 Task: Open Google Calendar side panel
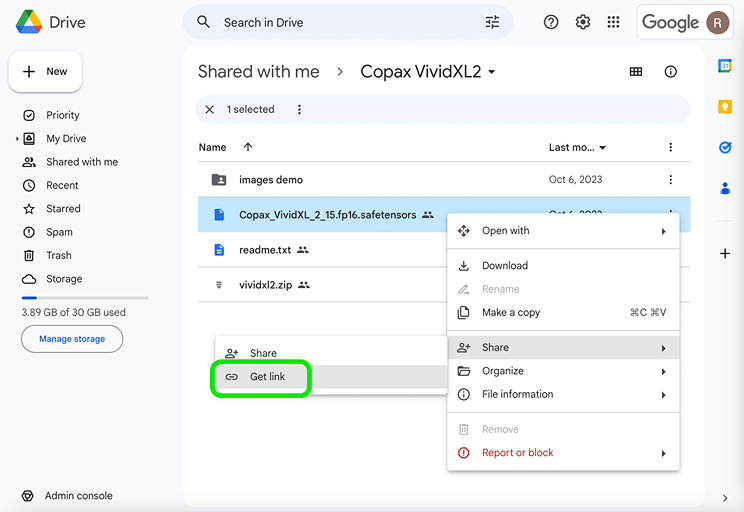[725, 66]
